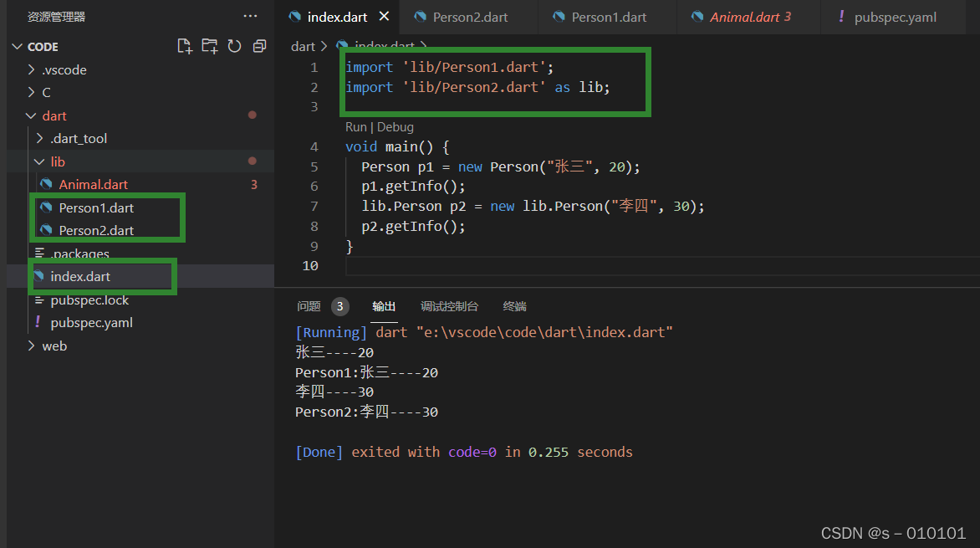This screenshot has height=548, width=980.
Task: Click the exclamation icon on the pubspec.yaml tab
Action: click(x=841, y=16)
